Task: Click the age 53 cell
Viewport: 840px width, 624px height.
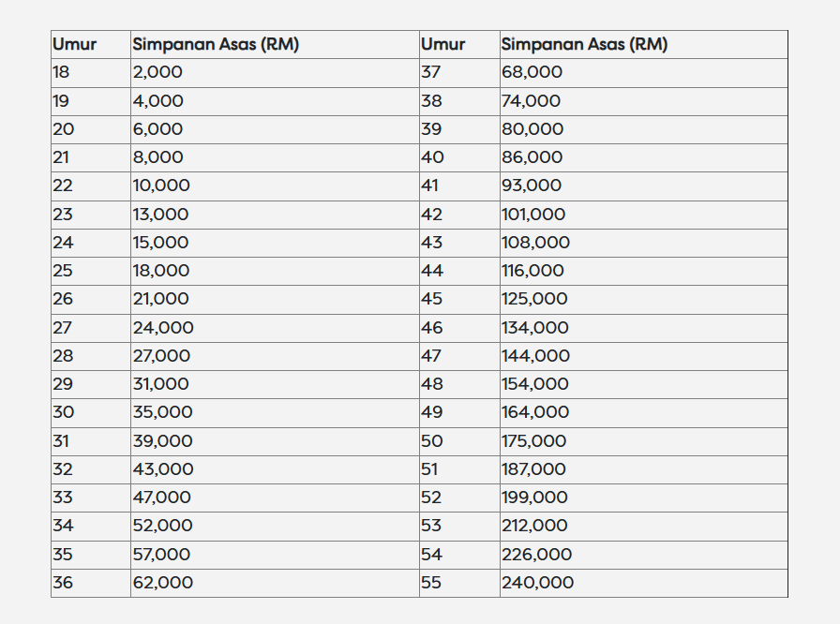Action: tap(459, 527)
